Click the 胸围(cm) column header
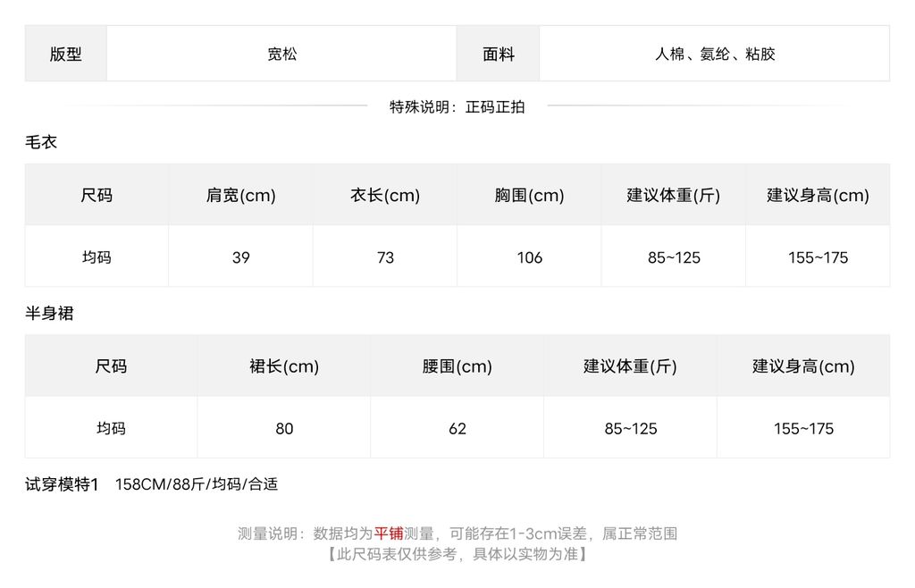The image size is (915, 588). pos(529,195)
